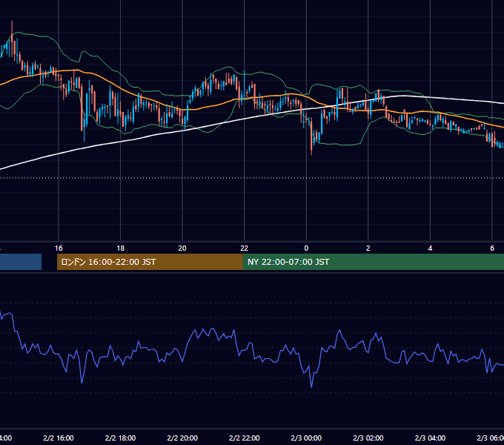Image resolution: width=504 pixels, height=445 pixels.
Task: Click the hour label 6 under the price chart
Action: coord(492,248)
